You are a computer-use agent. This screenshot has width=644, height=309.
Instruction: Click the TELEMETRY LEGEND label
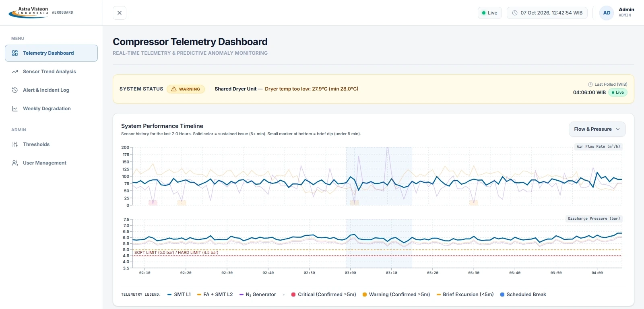[141, 295]
